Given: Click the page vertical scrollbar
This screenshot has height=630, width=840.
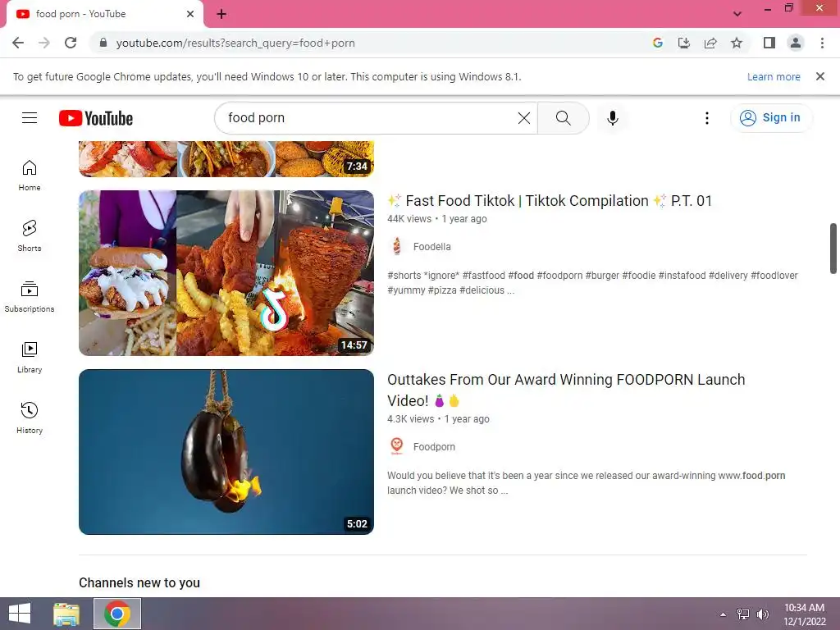Looking at the screenshot, I should 833,248.
